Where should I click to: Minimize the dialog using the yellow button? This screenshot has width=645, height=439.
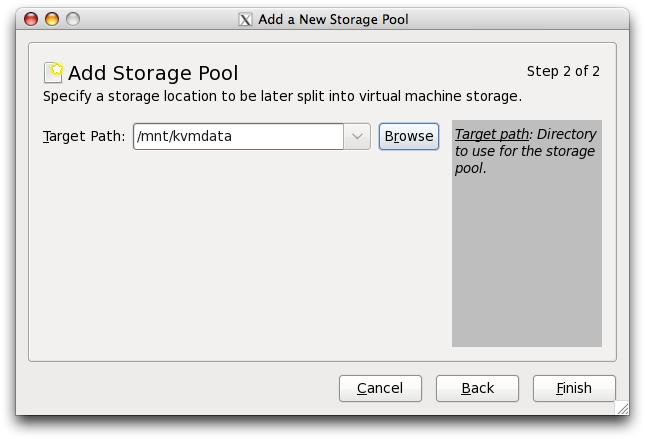[x=52, y=19]
